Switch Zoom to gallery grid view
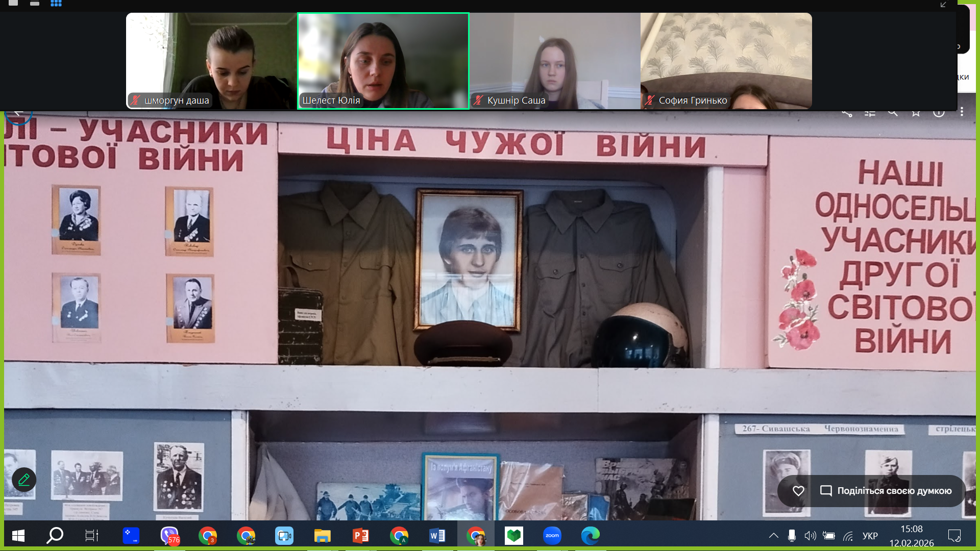This screenshot has width=980, height=551. (56, 3)
